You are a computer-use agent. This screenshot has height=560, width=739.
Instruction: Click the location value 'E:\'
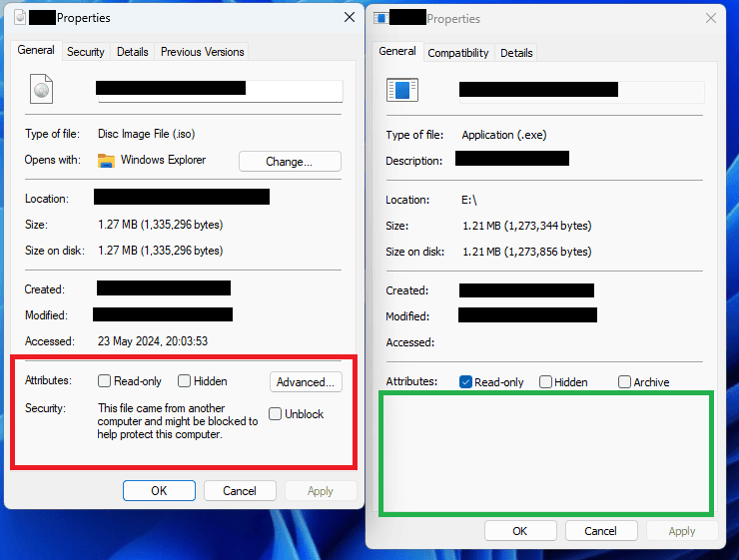click(469, 200)
